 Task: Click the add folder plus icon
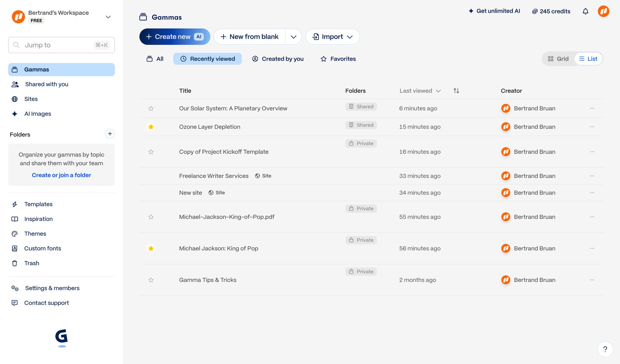pos(110,134)
